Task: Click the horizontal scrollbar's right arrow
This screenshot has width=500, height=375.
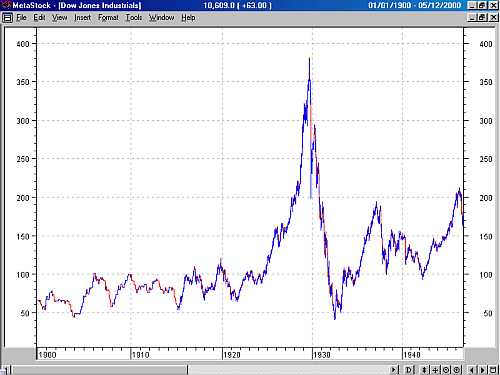Action: (x=393, y=370)
